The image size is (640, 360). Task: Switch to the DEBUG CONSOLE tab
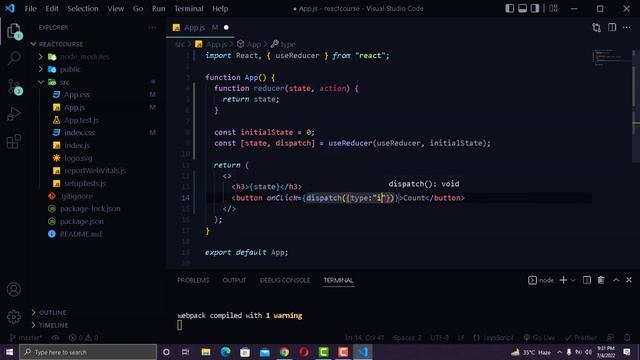tap(285, 280)
